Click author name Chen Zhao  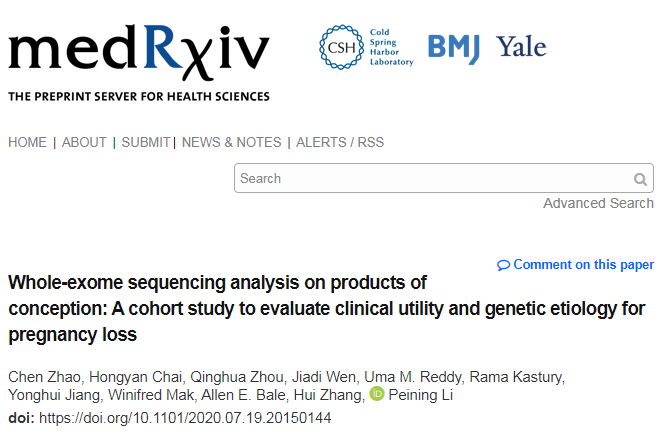(x=44, y=377)
